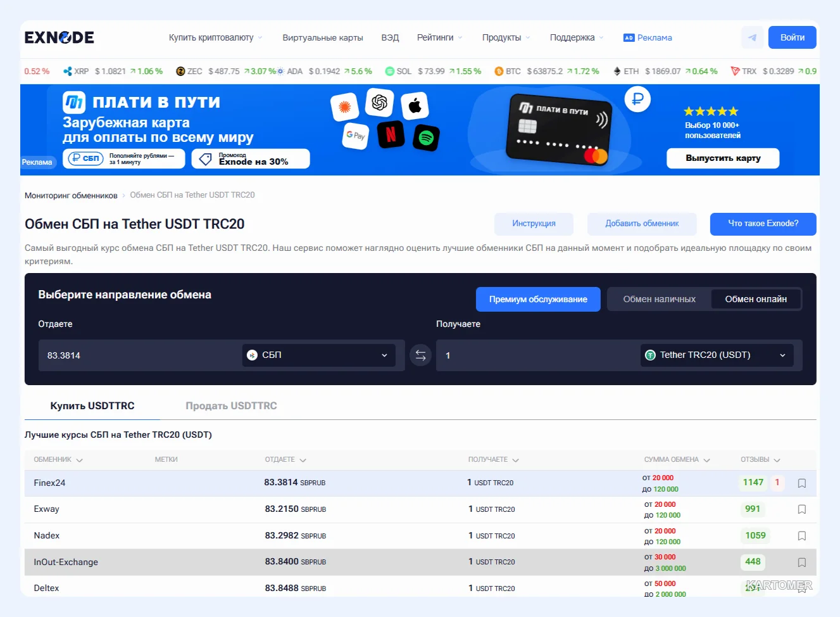
Task: Click the Добавить обменник button
Action: 642,224
